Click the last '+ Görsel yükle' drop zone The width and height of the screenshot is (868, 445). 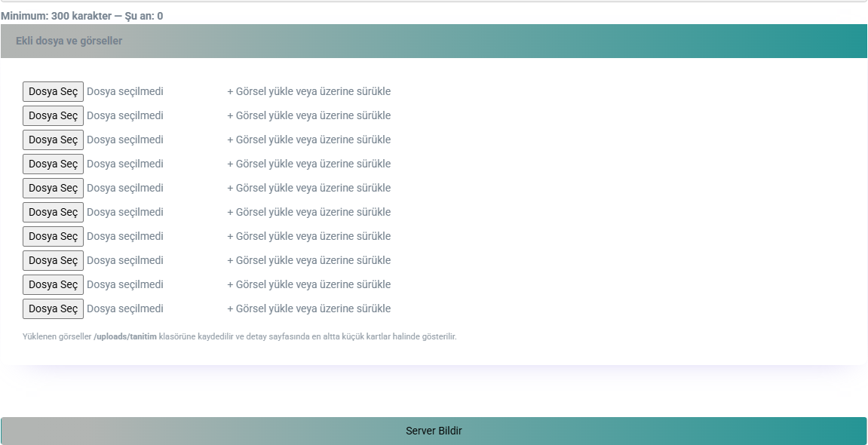tap(308, 309)
